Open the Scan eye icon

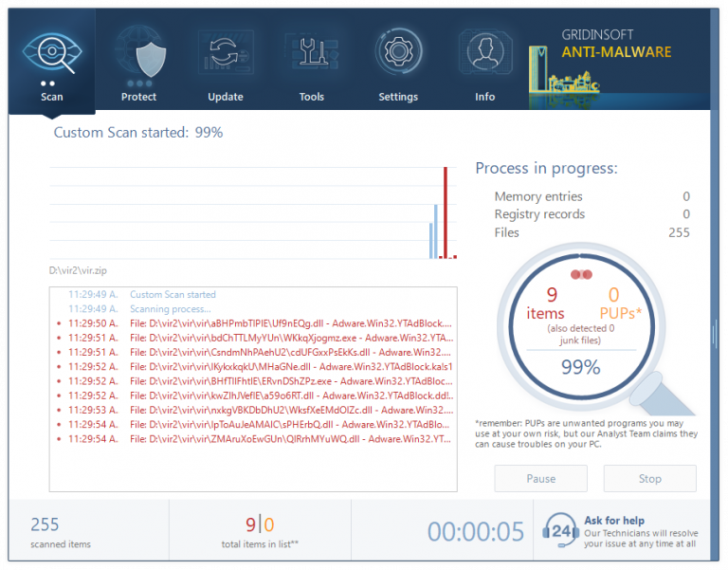coord(51,57)
